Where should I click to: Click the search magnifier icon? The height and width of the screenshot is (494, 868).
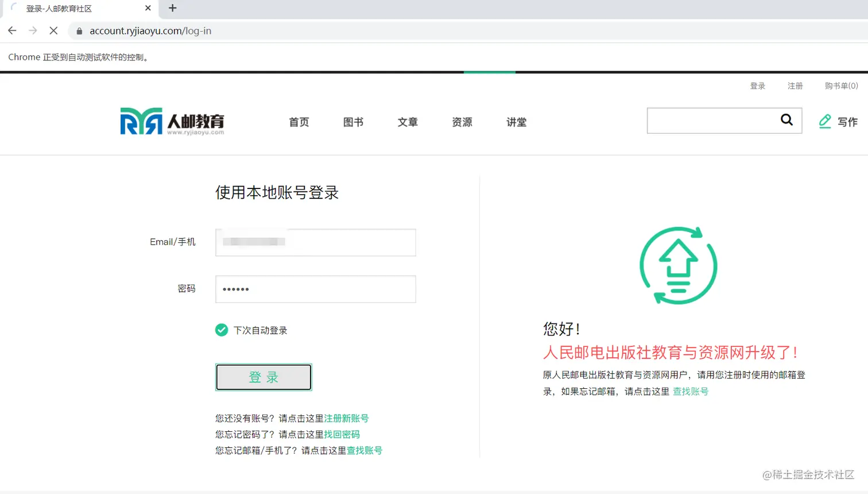(786, 119)
